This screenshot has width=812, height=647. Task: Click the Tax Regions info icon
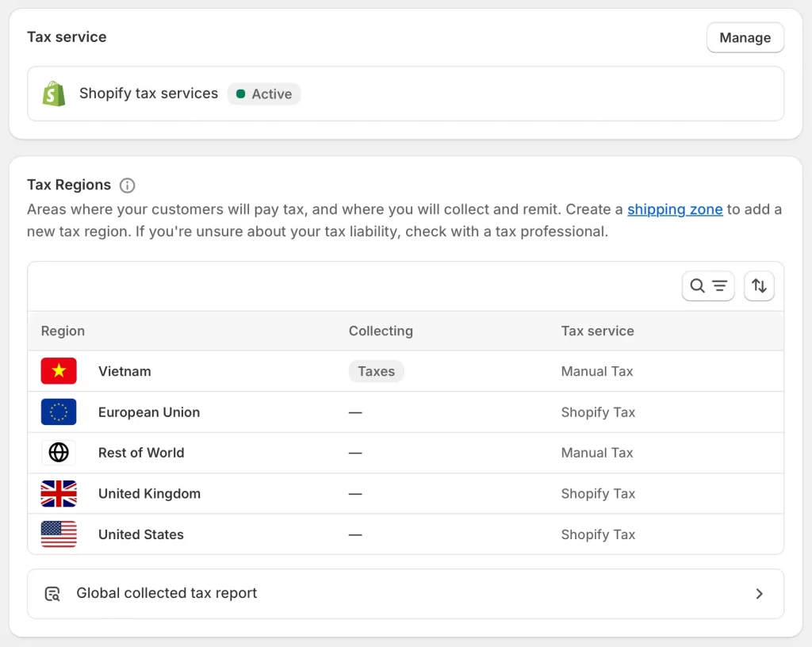pos(127,186)
